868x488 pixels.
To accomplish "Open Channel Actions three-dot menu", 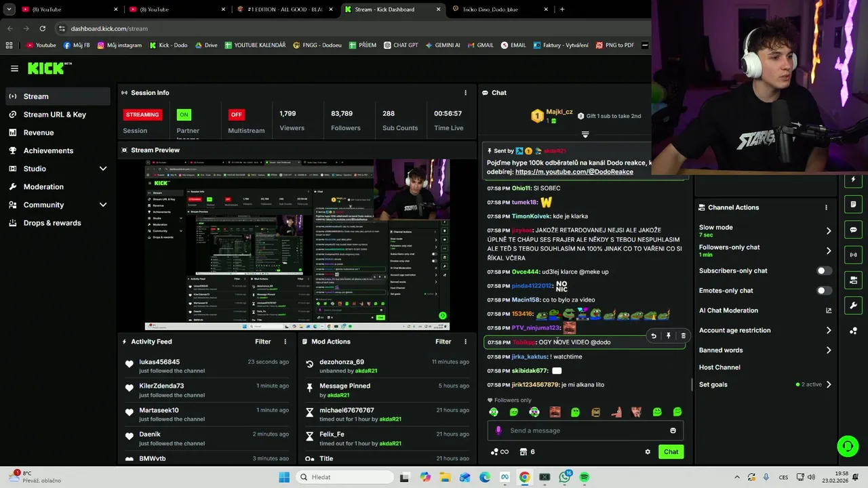I will pyautogui.click(x=826, y=207).
